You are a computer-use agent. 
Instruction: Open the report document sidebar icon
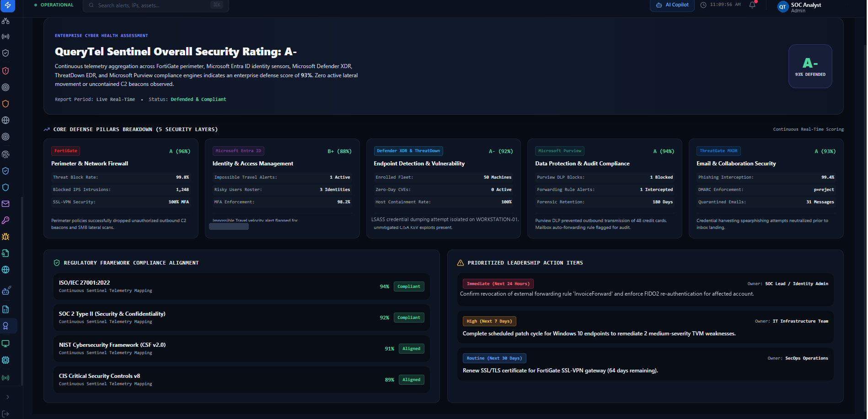point(5,309)
